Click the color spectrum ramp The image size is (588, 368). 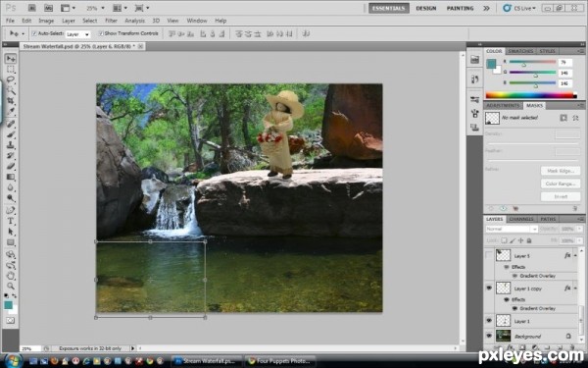pyautogui.click(x=531, y=95)
